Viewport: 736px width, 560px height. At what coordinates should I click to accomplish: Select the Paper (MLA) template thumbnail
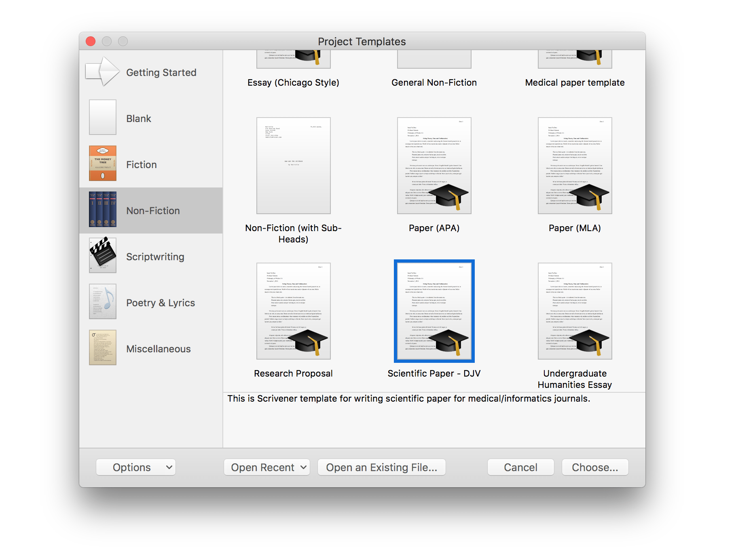[x=575, y=166]
